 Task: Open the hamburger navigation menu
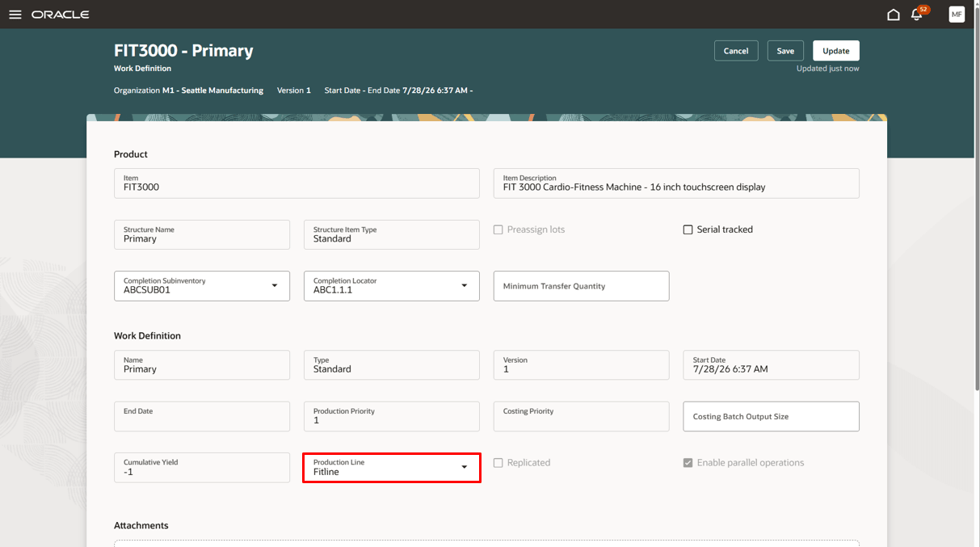click(x=15, y=15)
